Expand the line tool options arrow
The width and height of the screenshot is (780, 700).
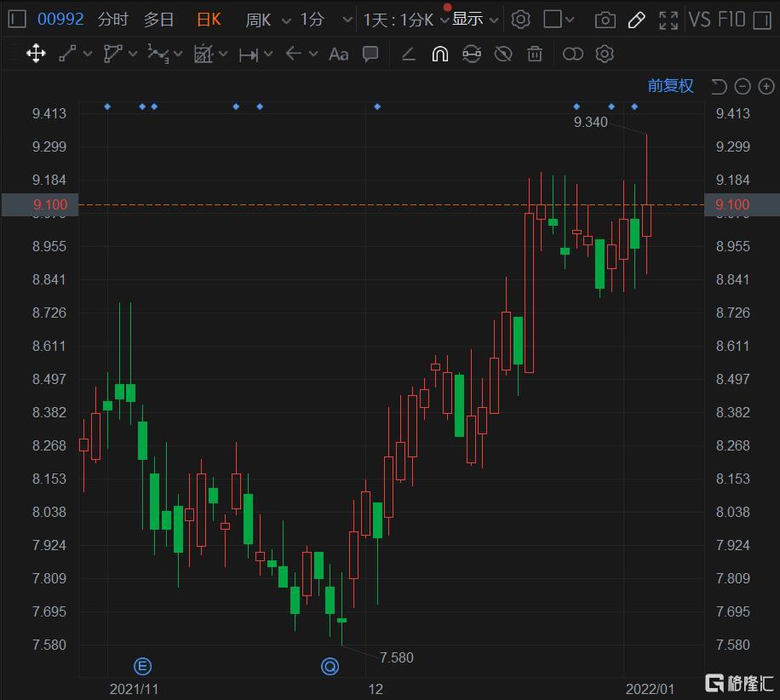coord(88,54)
